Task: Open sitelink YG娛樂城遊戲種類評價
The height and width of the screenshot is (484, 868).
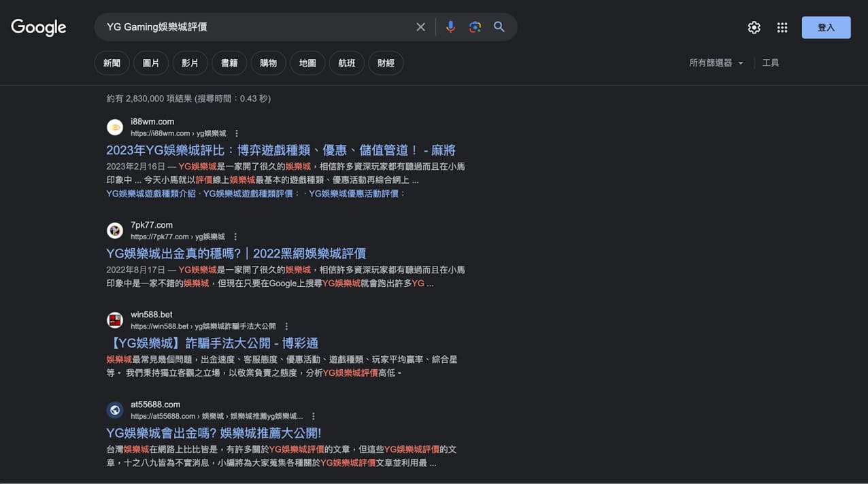Action: click(251, 194)
